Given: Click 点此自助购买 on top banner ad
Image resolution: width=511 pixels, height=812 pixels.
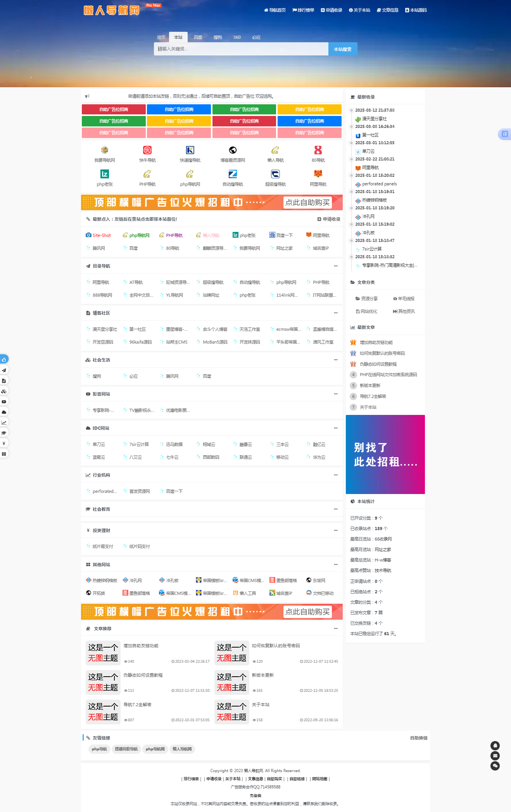Looking at the screenshot, I should 307,202.
